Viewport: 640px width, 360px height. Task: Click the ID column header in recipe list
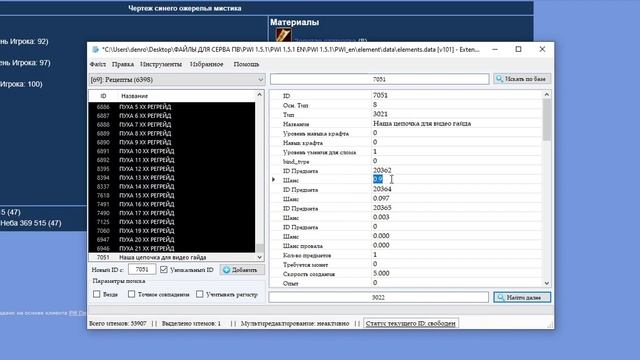point(103,96)
